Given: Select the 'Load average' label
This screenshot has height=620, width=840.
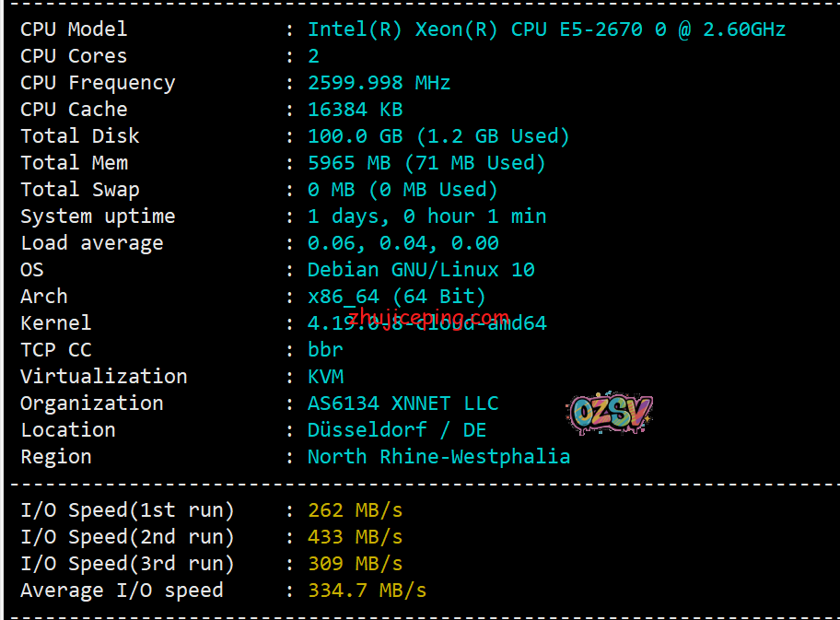Looking at the screenshot, I should pos(92,243).
